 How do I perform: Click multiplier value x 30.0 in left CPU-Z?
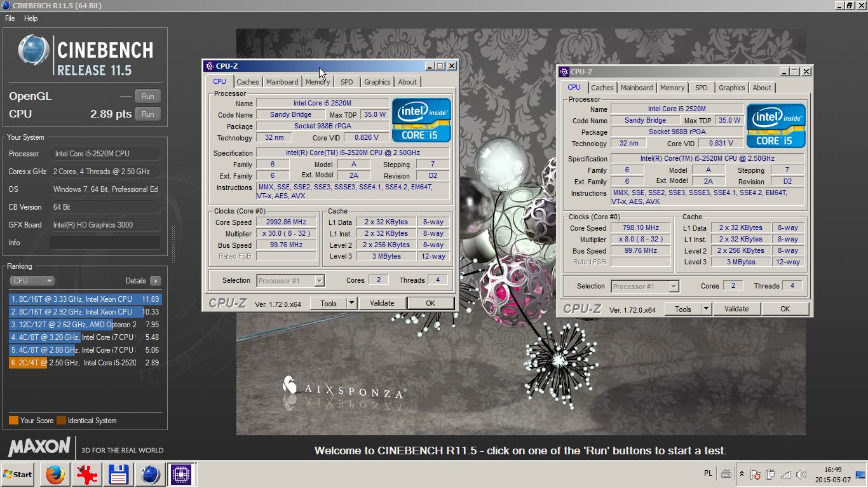coord(287,233)
